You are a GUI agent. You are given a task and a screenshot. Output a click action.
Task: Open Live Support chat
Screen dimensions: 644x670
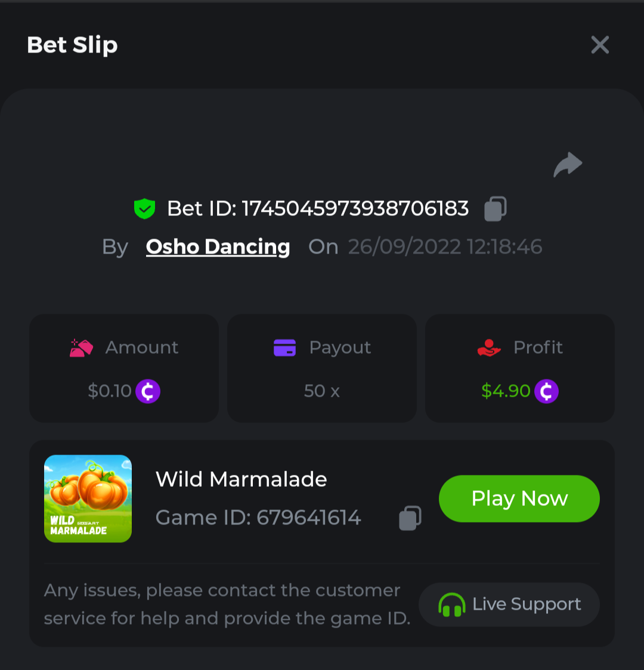coord(509,604)
